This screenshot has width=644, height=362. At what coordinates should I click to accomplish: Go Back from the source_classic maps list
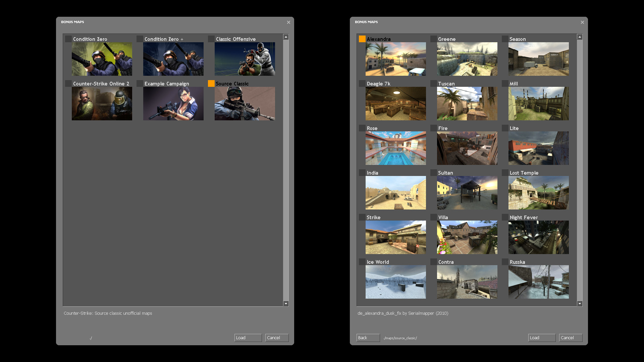click(x=368, y=338)
